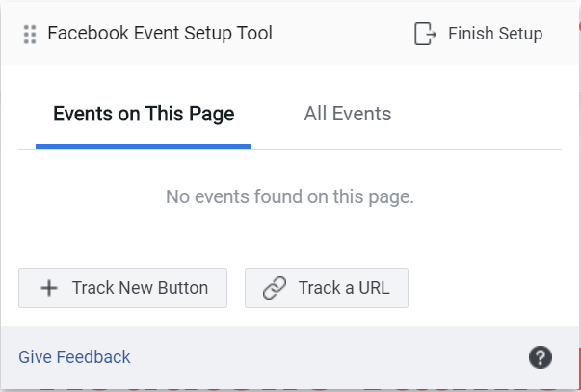Click the empty gray footer bar area
The width and height of the screenshot is (581, 392).
point(328,357)
